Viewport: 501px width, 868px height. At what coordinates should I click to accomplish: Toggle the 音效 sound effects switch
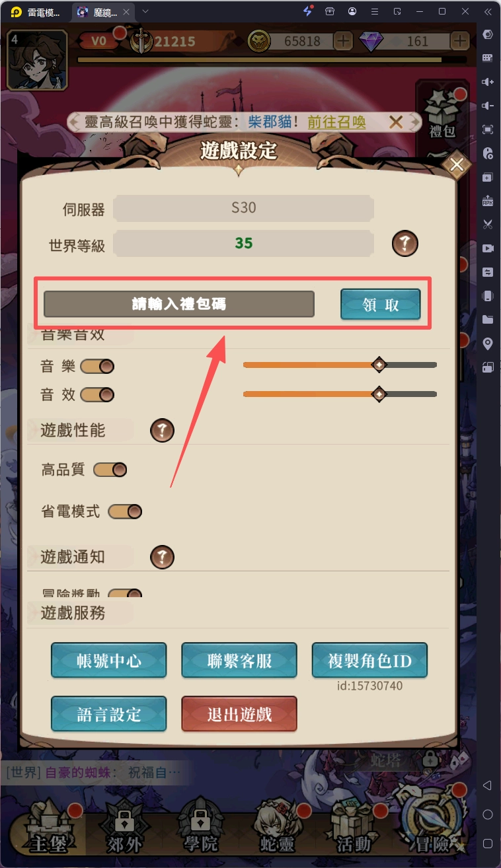[97, 395]
